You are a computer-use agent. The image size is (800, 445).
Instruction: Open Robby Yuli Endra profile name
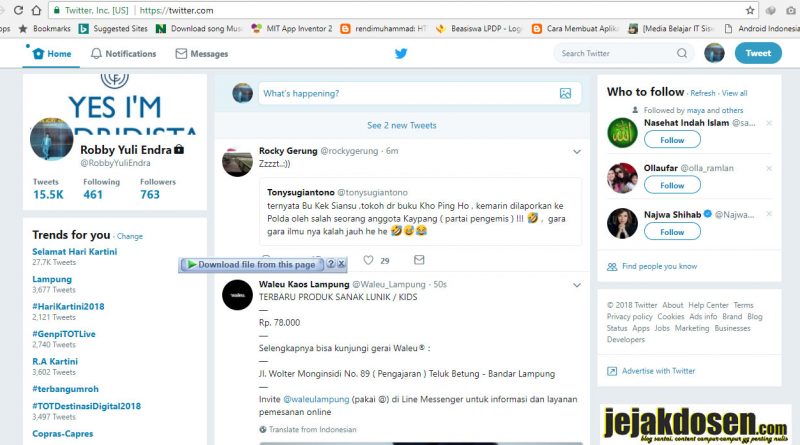coord(126,150)
